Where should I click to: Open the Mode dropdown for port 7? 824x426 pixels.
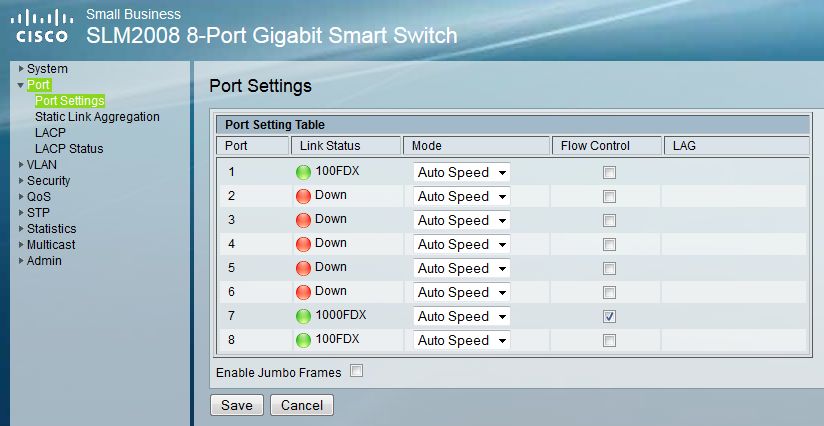coord(461,316)
